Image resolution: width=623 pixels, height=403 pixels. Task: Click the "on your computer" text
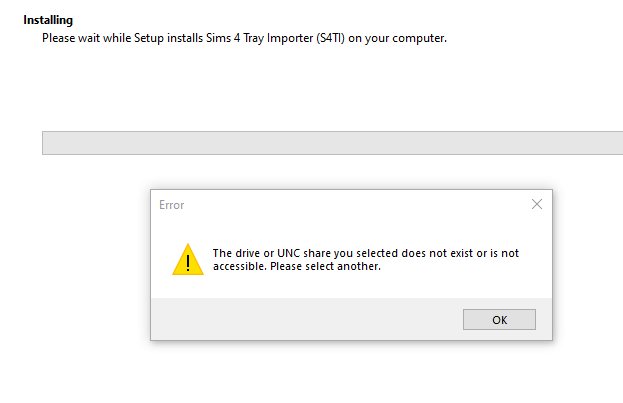tap(404, 38)
